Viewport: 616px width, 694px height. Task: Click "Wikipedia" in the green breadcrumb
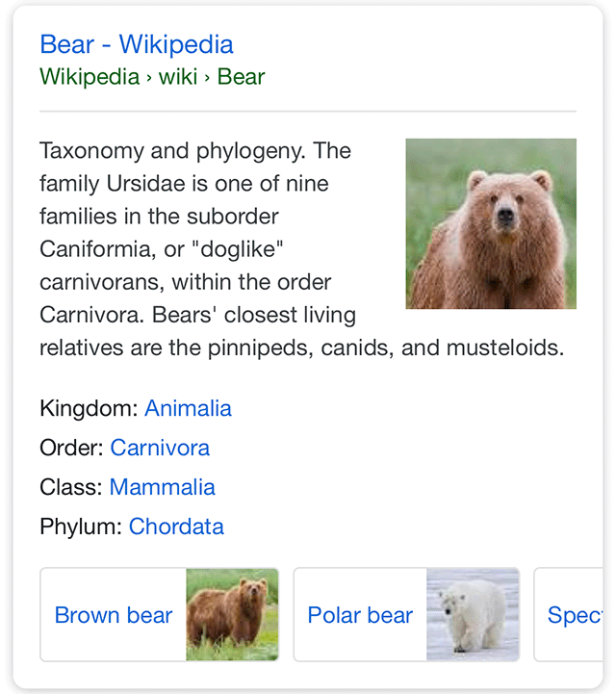coord(90,77)
